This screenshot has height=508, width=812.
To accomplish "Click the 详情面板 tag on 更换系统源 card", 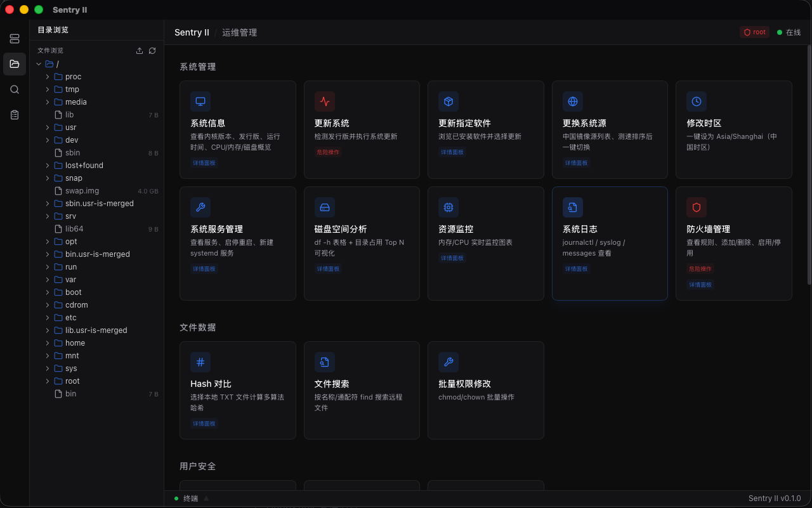I will coord(576,163).
